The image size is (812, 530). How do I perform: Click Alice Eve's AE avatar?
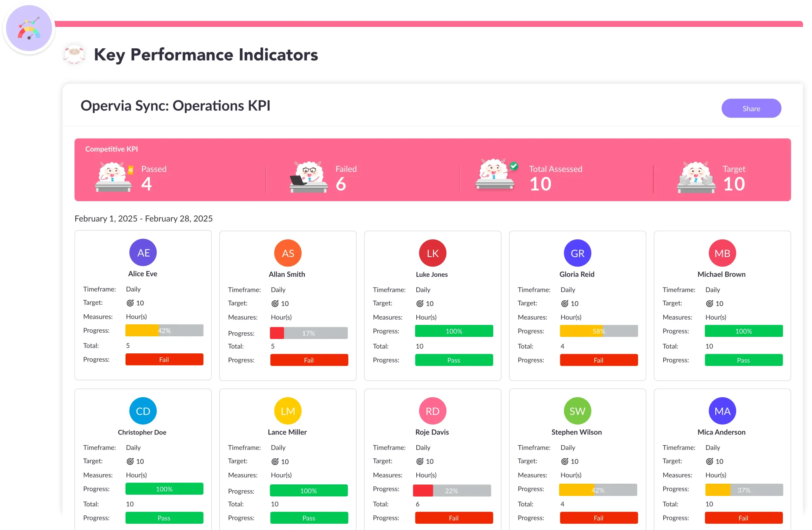(143, 253)
